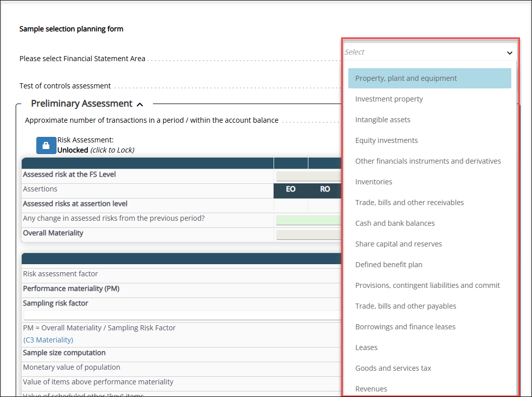532x397 pixels.
Task: Select Equity investments from the list
Action: click(x=387, y=140)
